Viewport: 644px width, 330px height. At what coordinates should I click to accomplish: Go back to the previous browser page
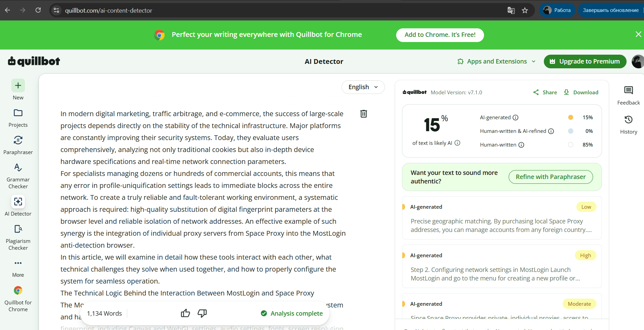[8, 10]
